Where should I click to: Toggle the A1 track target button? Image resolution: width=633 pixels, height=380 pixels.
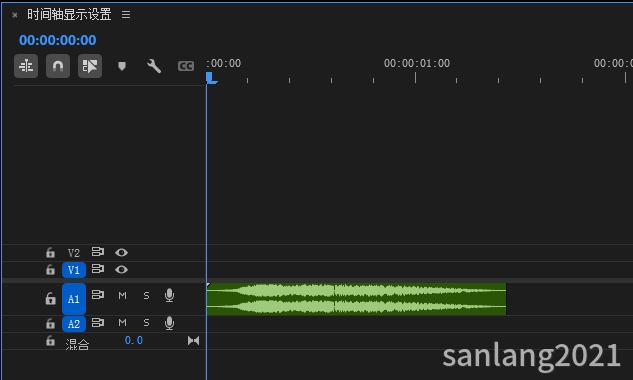coord(74,299)
